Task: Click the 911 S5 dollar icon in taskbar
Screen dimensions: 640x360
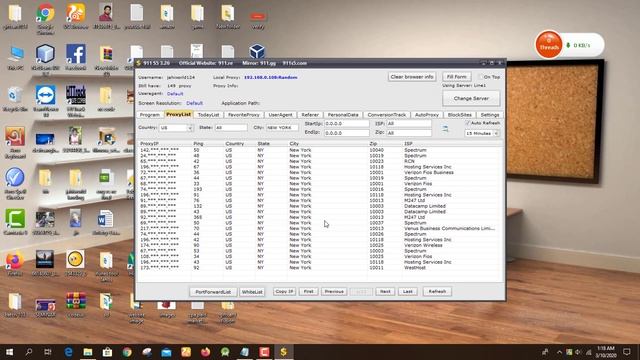Action: click(x=284, y=352)
